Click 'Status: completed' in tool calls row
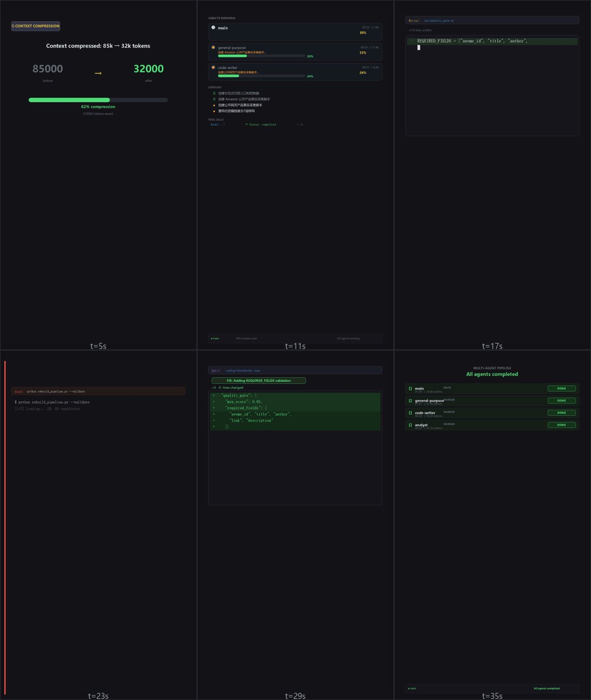Screen dimensions: 591x700 262,125
